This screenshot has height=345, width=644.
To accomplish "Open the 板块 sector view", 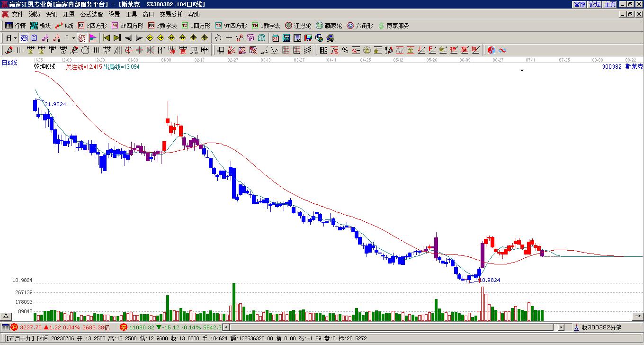I will pyautogui.click(x=41, y=26).
